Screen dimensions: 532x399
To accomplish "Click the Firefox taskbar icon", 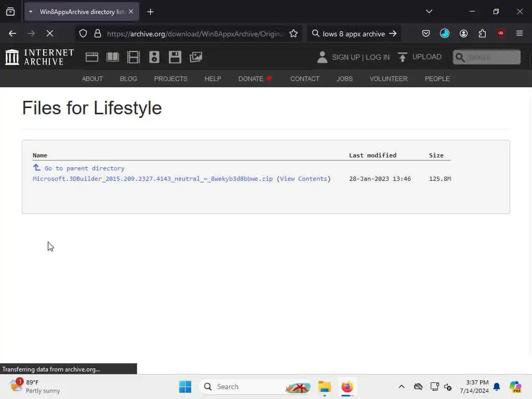I will coord(347,387).
